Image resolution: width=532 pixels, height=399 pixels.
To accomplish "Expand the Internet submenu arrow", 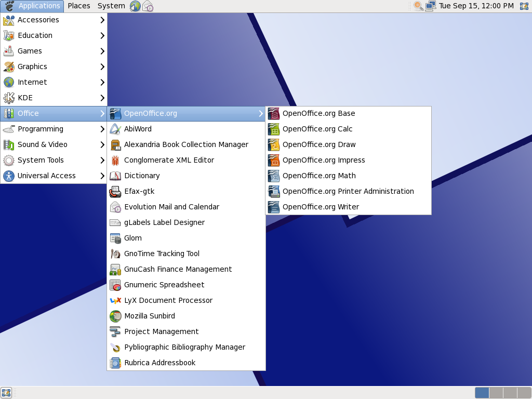I will coord(102,83).
